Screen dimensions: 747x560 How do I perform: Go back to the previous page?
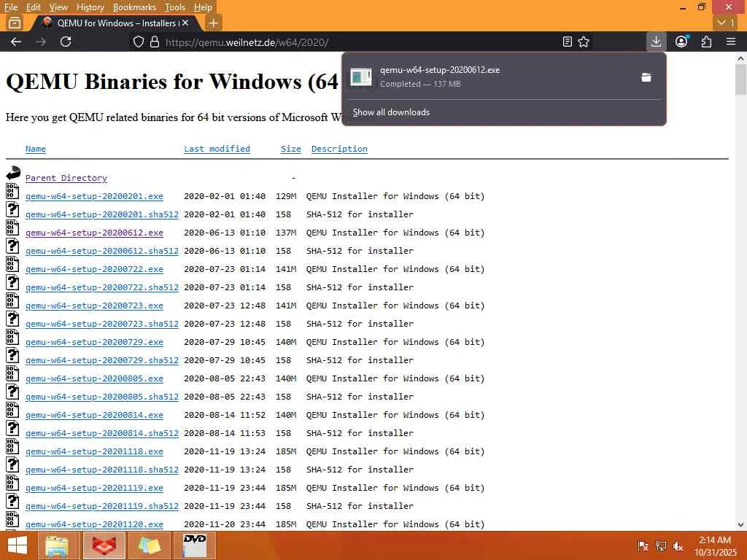(16, 42)
